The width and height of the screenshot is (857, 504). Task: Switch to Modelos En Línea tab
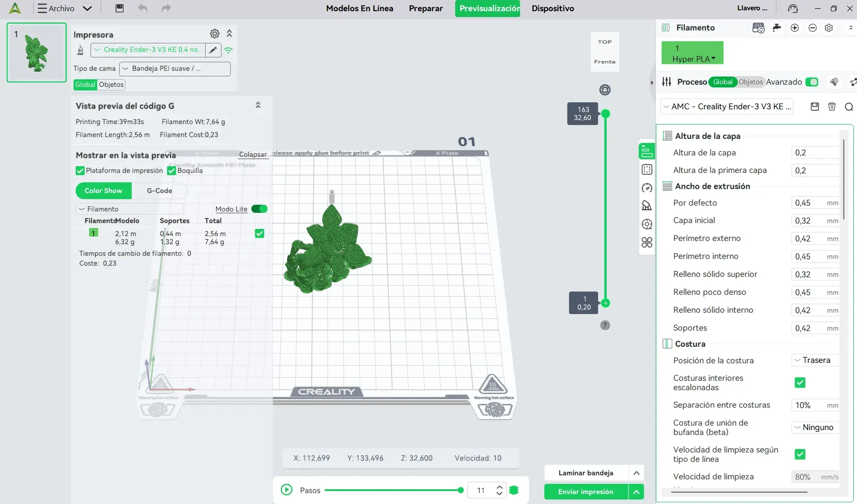(x=360, y=8)
